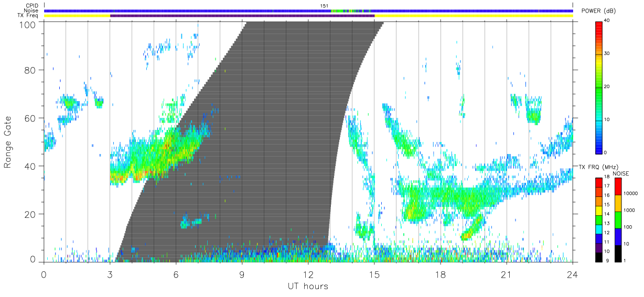The height and width of the screenshot is (297, 644).
Task: Click the CPID value "151"
Action: click(x=325, y=6)
